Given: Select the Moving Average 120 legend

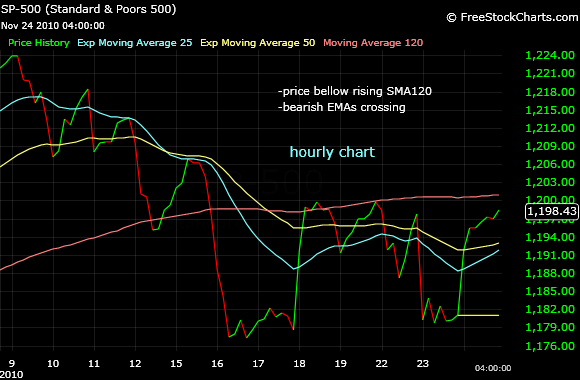Looking at the screenshot, I should point(373,43).
